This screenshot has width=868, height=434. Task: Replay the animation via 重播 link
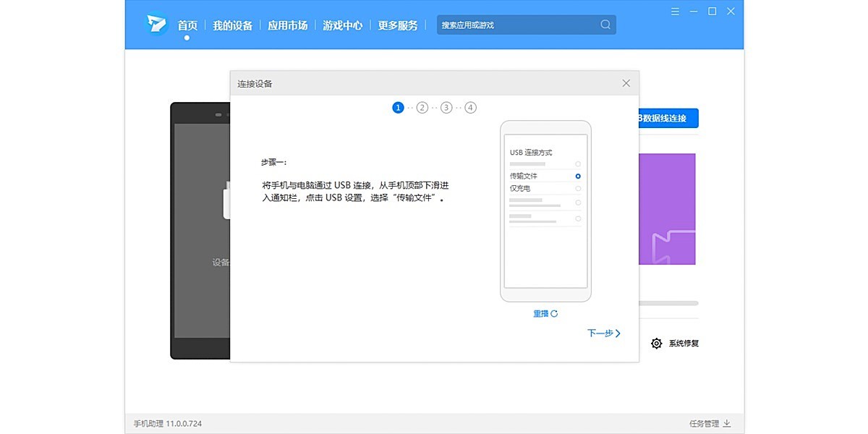click(x=541, y=313)
